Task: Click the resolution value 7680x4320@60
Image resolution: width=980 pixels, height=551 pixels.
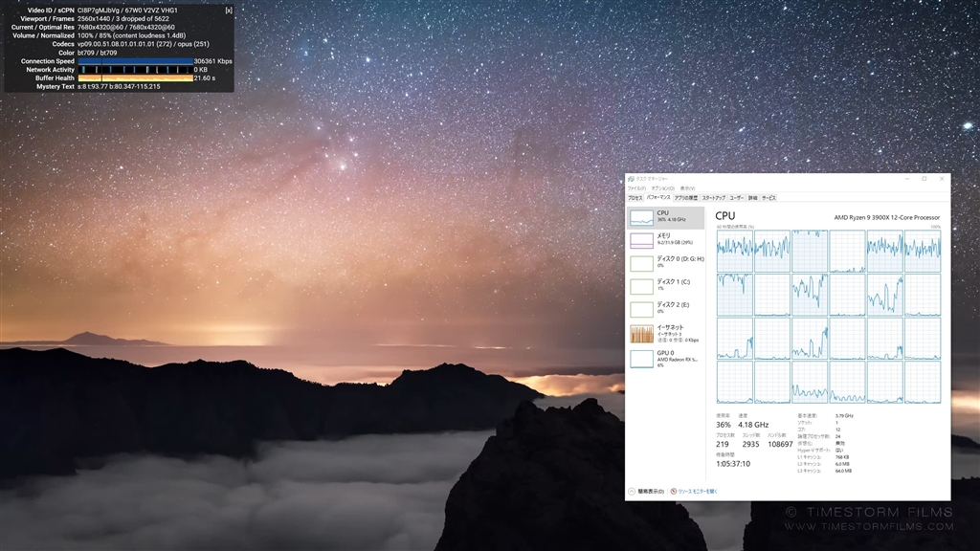Action: 126,28
